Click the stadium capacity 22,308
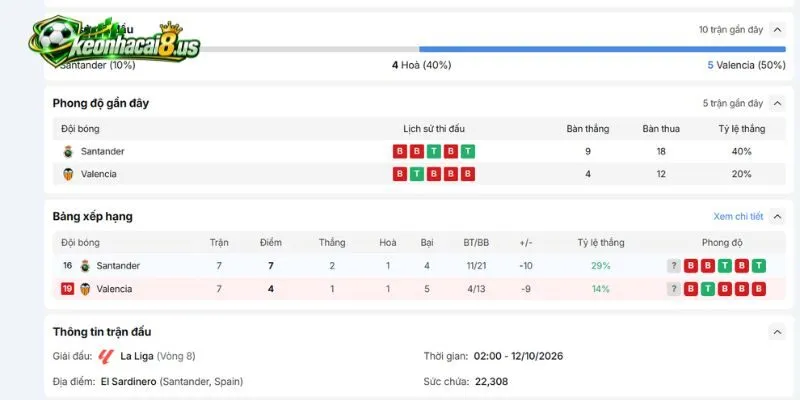 coord(491,382)
